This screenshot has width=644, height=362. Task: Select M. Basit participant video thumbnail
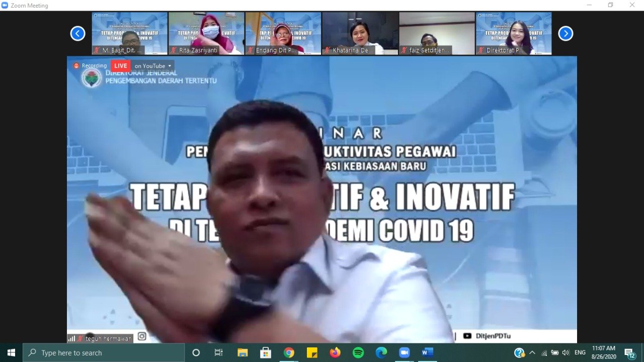click(129, 33)
